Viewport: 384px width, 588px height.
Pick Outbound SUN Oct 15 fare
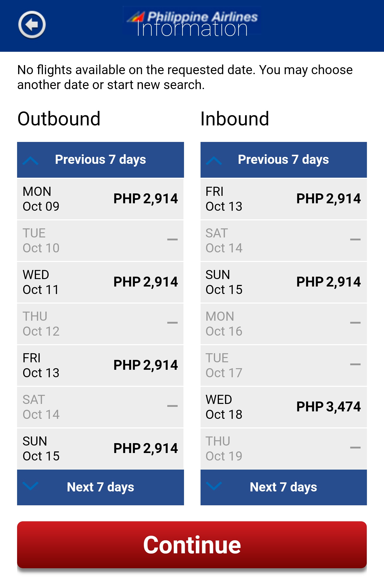[x=100, y=448]
